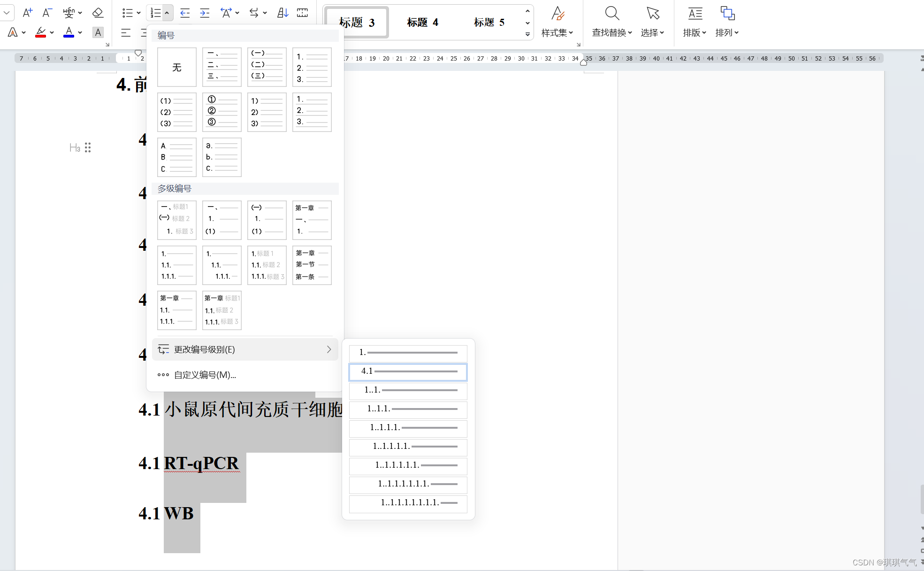924x571 pixels.
Task: Click the increase font size icon
Action: click(28, 13)
